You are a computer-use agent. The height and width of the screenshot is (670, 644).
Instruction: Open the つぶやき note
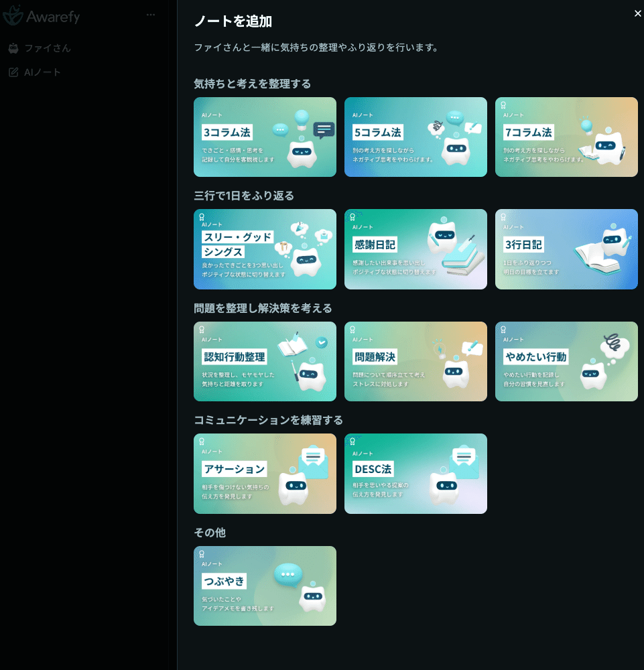(x=265, y=585)
